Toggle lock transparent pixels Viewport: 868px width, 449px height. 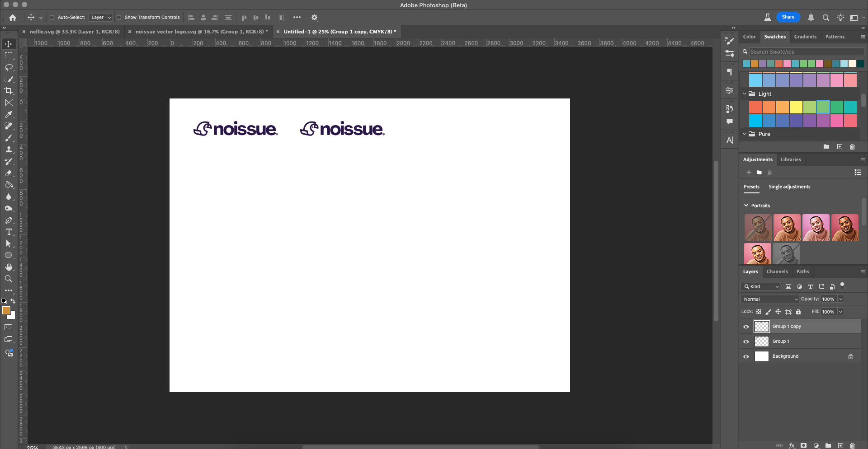point(759,312)
